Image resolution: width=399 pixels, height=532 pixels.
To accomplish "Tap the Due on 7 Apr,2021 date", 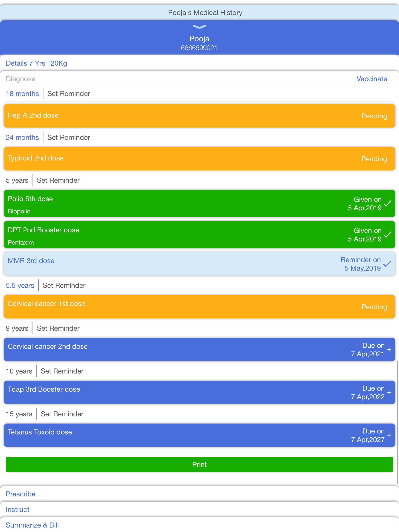I will pyautogui.click(x=368, y=350).
